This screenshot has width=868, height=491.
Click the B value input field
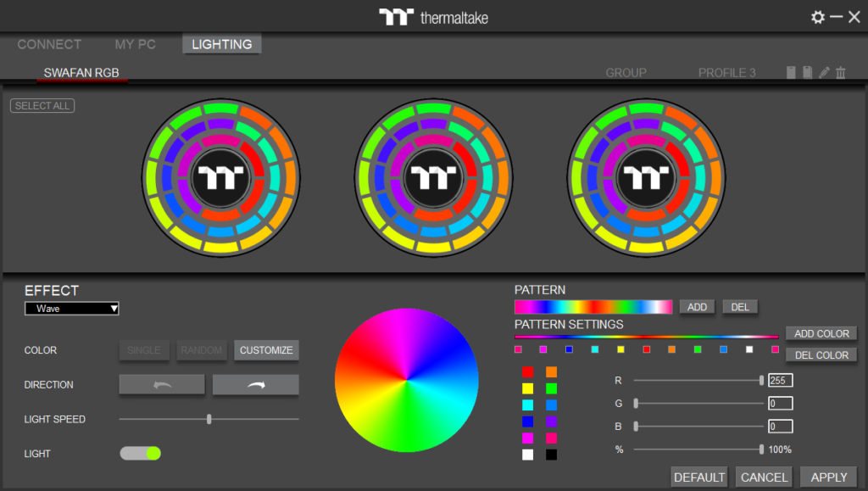(x=781, y=427)
